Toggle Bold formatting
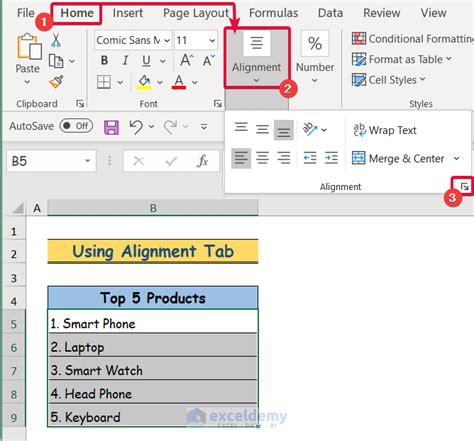474x441 pixels. coord(104,61)
